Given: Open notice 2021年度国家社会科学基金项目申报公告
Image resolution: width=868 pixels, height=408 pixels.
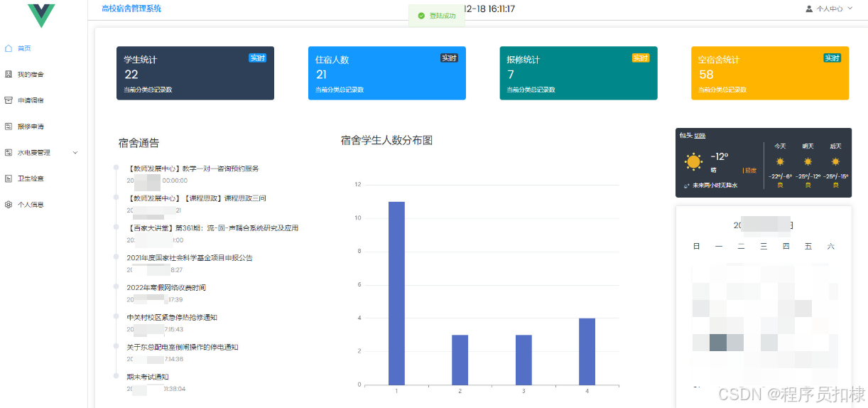Looking at the screenshot, I should [190, 258].
